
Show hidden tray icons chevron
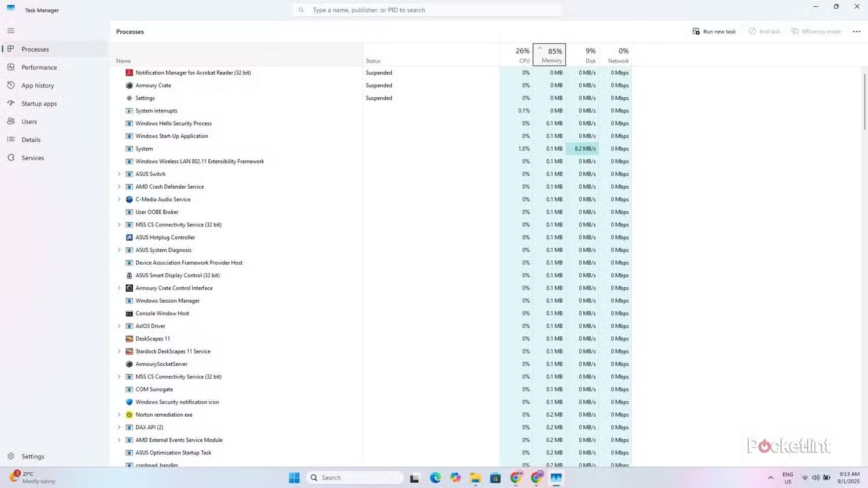tap(770, 478)
